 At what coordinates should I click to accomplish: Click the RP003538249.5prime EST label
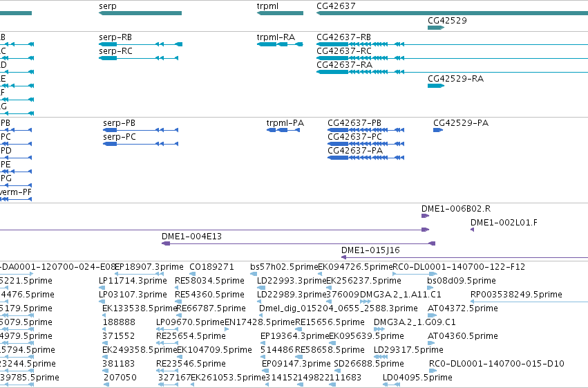(516, 295)
